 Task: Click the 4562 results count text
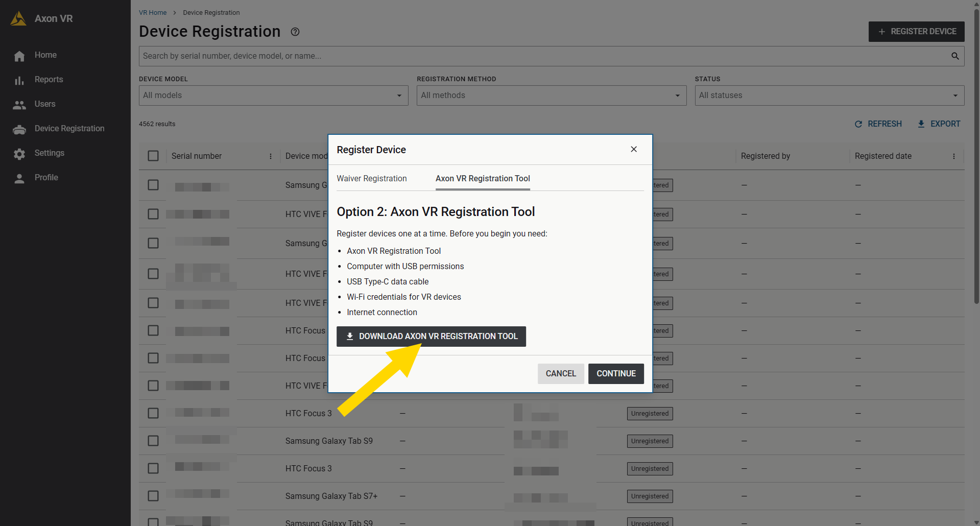coord(157,124)
